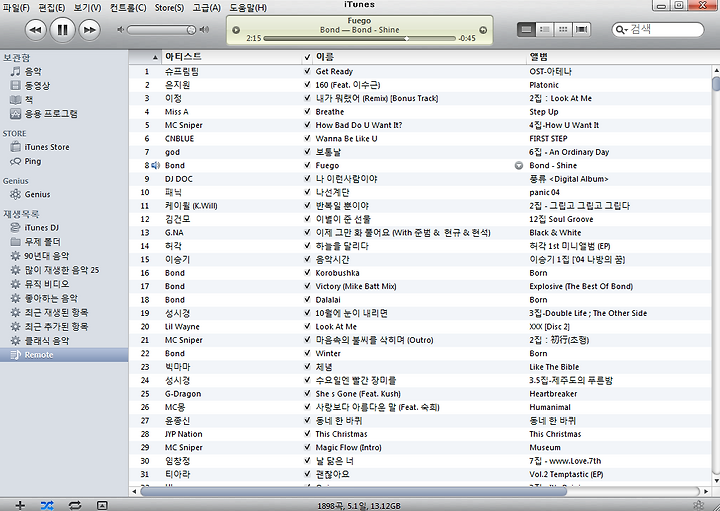Click the low volume speaker icon

(x=120, y=30)
